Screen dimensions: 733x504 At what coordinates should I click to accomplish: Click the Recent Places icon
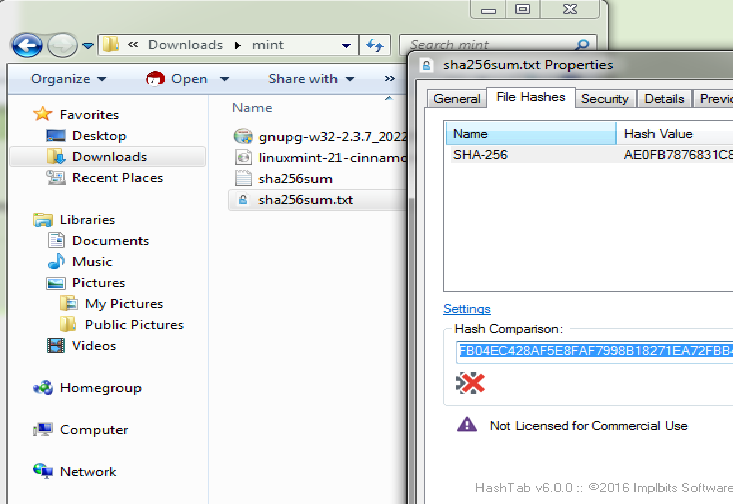coord(56,178)
